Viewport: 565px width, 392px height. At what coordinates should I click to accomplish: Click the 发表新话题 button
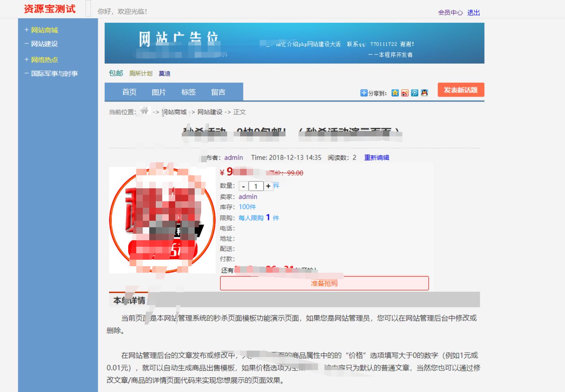pos(460,90)
